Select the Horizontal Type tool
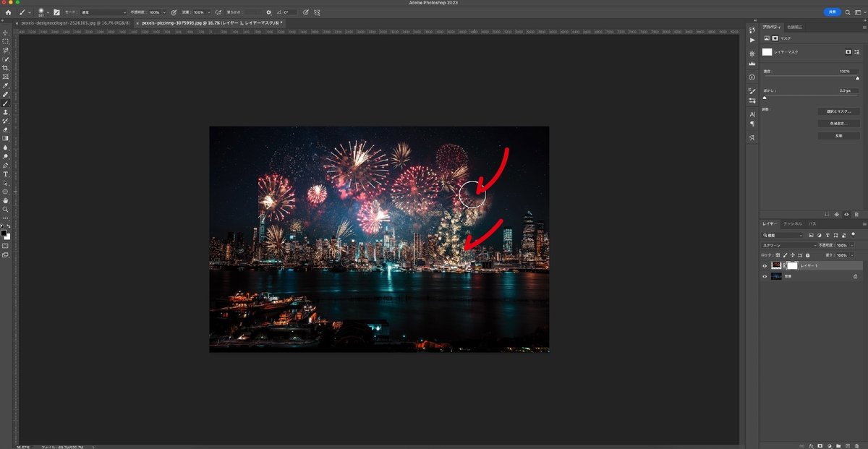This screenshot has height=449, width=868. coord(6,174)
